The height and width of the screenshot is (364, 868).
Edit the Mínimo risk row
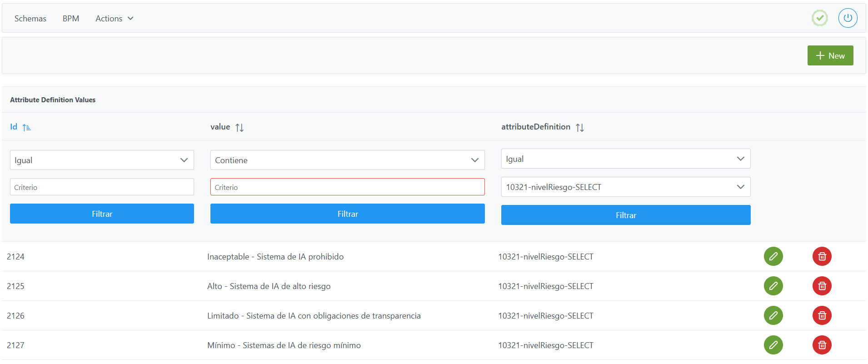point(773,345)
